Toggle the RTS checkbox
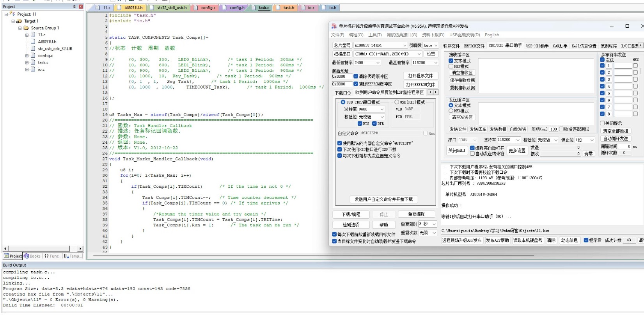Viewport: 644px width, 315px height. (360, 124)
